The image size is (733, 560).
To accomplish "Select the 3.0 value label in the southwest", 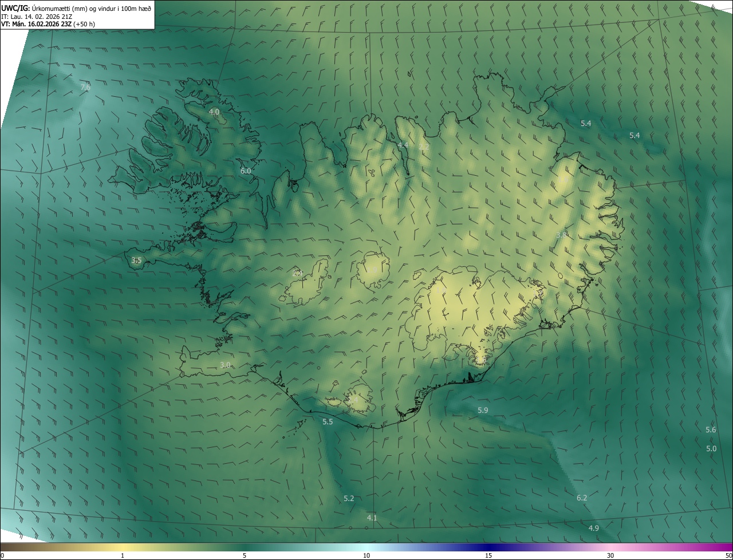I will coord(225,365).
